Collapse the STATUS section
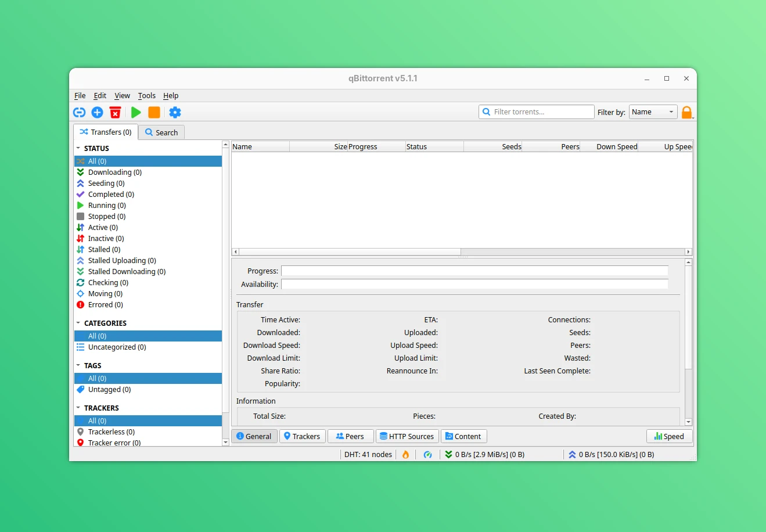 point(78,148)
